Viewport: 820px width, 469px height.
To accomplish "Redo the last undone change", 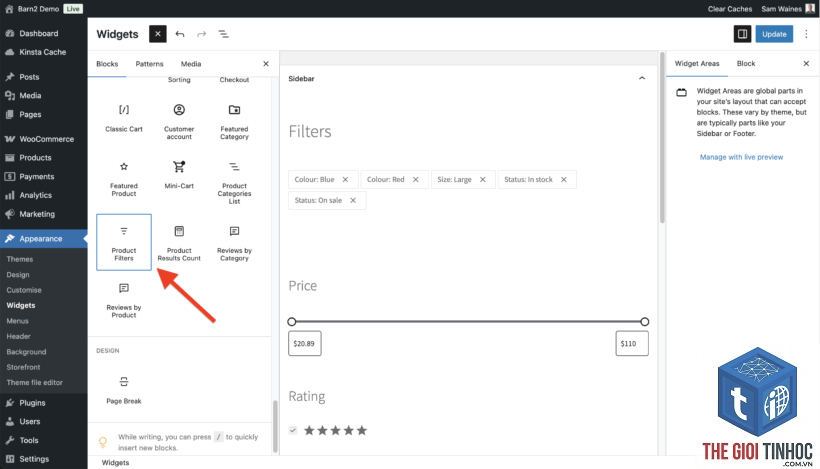I will tap(201, 34).
